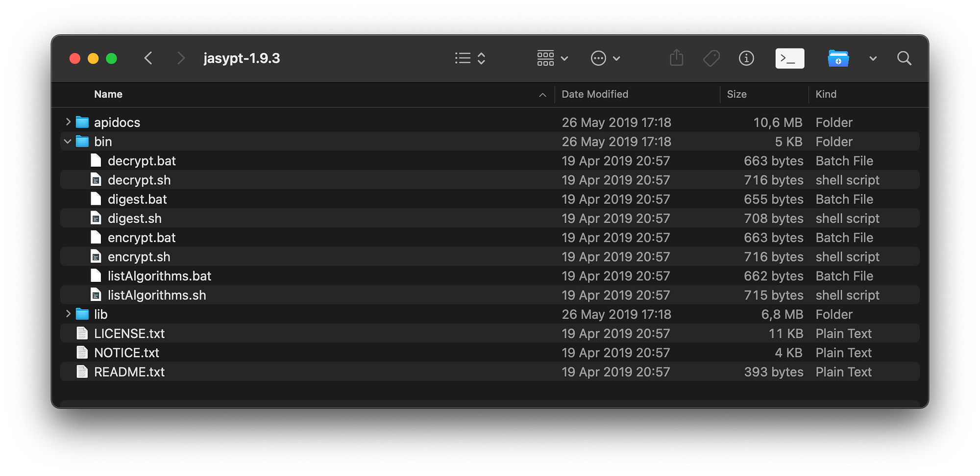Click the 10,6 MB size of apidocs
Screen dimensions: 980x476
[x=778, y=123]
